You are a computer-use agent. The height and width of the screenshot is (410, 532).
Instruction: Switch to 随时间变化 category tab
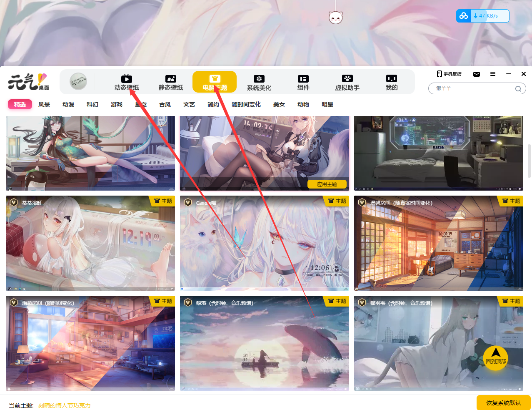coord(246,104)
